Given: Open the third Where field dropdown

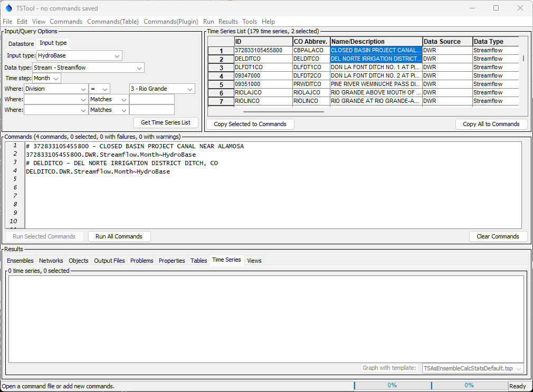Looking at the screenshot, I should tap(56, 110).
